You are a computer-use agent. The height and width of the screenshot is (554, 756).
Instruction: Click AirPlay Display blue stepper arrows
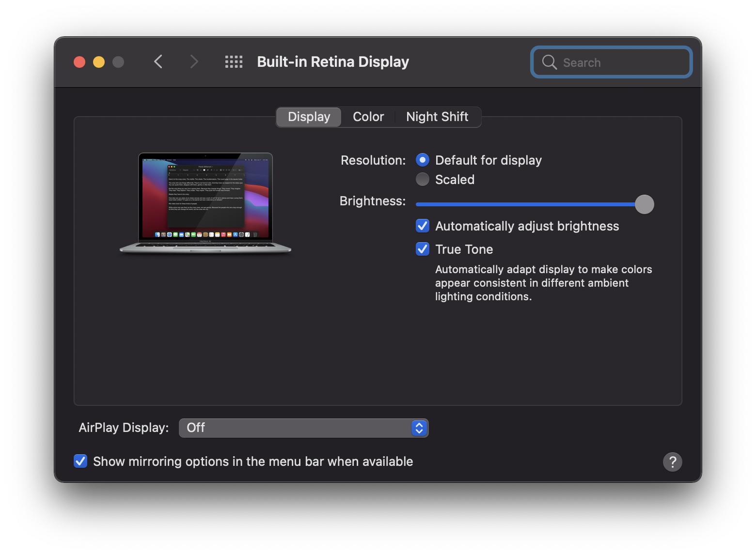click(x=419, y=428)
